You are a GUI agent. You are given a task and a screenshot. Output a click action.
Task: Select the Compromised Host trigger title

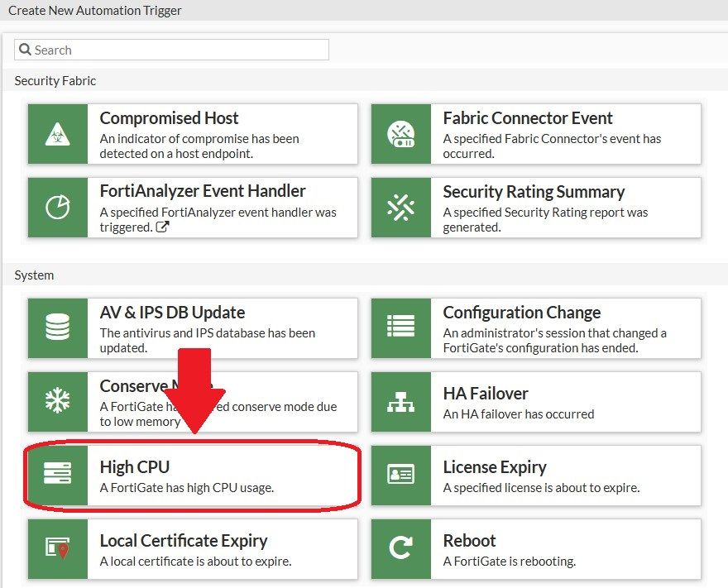[169, 118]
